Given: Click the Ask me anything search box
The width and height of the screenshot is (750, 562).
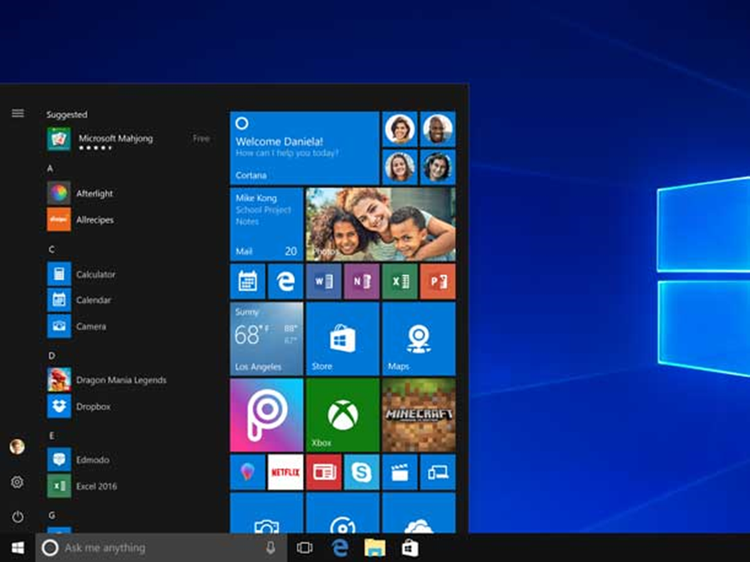Looking at the screenshot, I should coord(150,548).
